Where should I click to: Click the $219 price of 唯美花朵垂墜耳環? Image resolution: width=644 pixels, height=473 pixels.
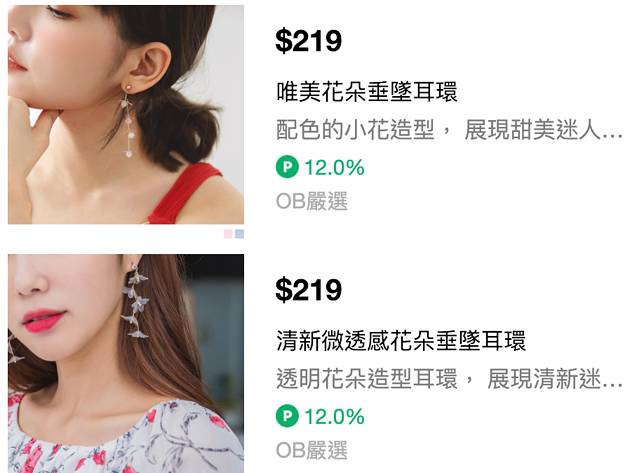coord(308,41)
